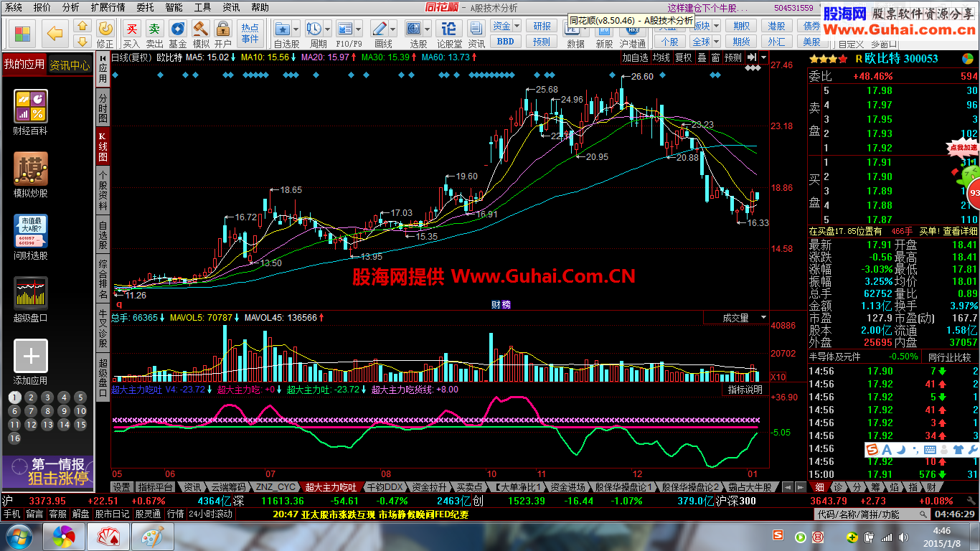Open the 资讯 news toolbar icon

coord(476,34)
